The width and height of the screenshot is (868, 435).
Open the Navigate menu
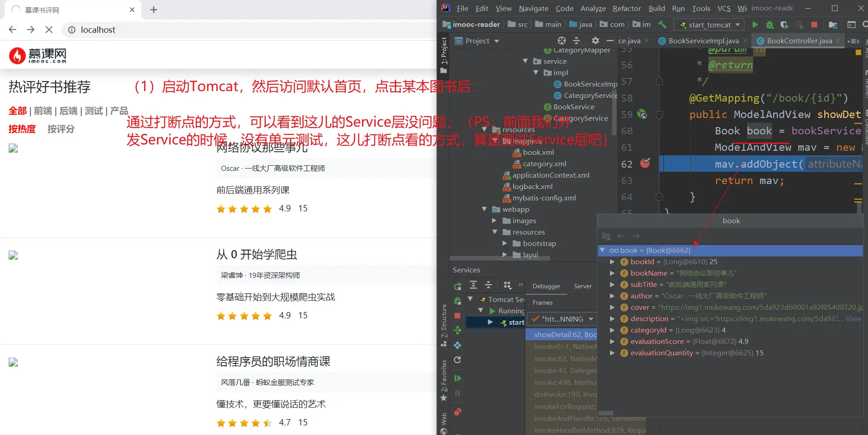pyautogui.click(x=534, y=8)
